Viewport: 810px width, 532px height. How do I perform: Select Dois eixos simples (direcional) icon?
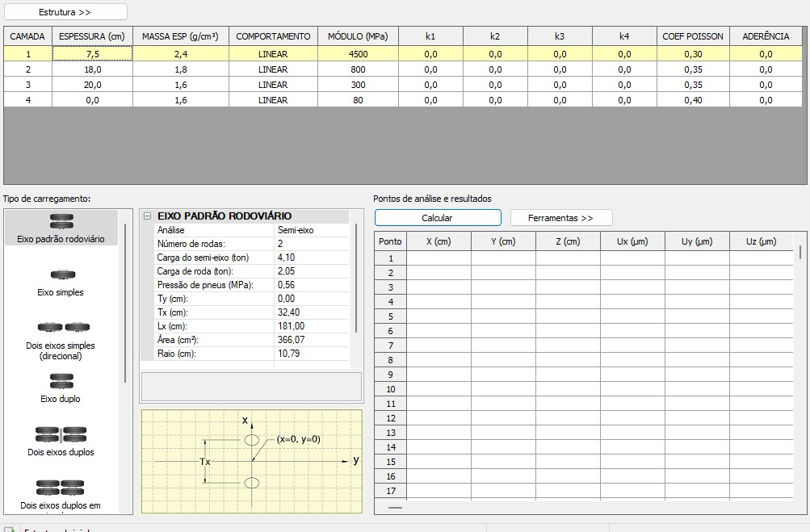click(x=61, y=327)
